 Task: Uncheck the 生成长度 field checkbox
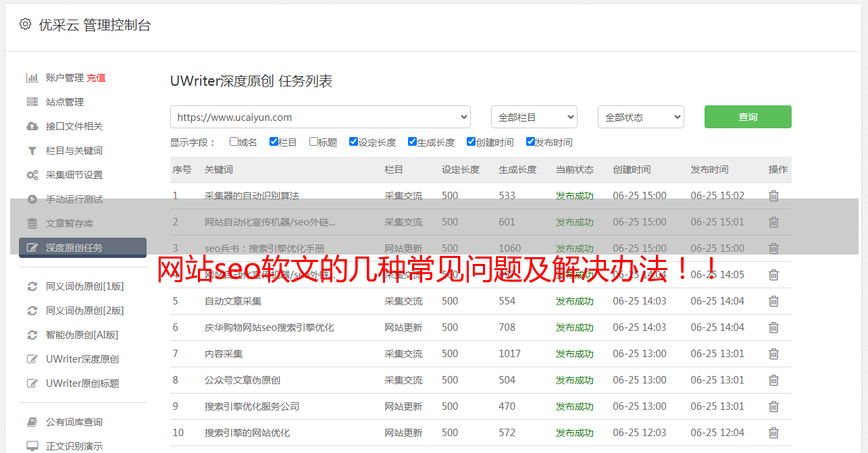pos(412,142)
